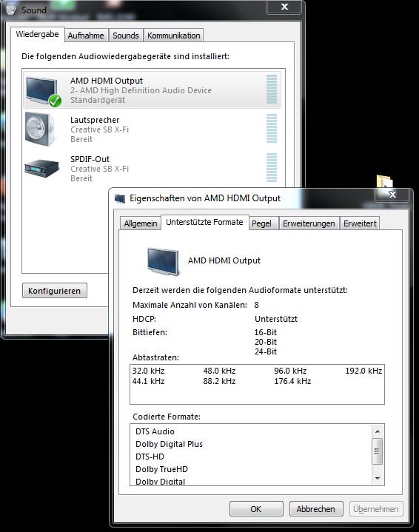419x532 pixels.
Task: Select the partially visible Dolby Digital entry
Action: (x=160, y=482)
